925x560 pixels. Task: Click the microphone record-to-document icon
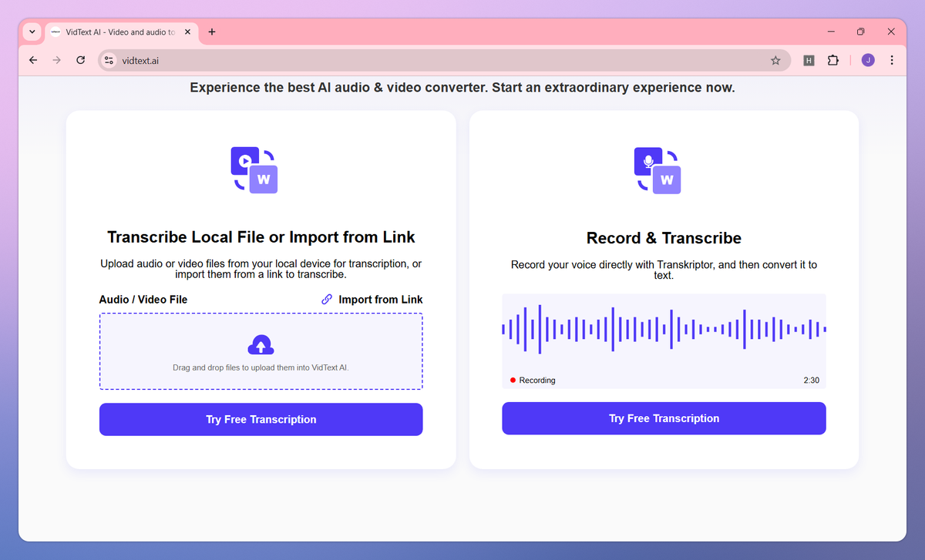(658, 169)
